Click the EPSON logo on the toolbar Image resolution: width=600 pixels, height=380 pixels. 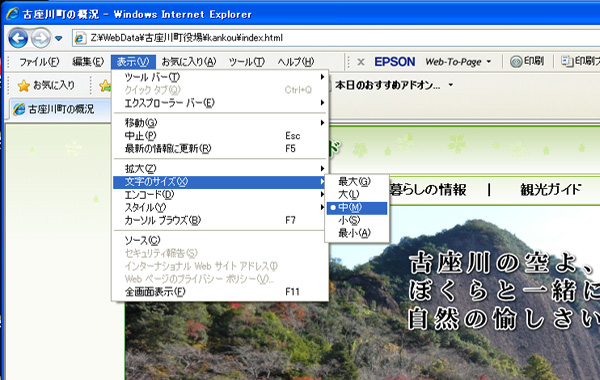click(395, 62)
